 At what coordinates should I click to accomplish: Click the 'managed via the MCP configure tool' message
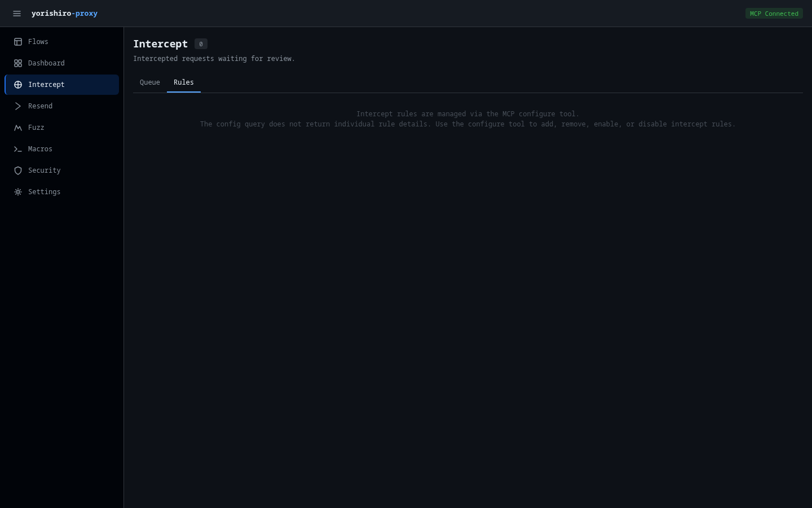click(x=467, y=114)
